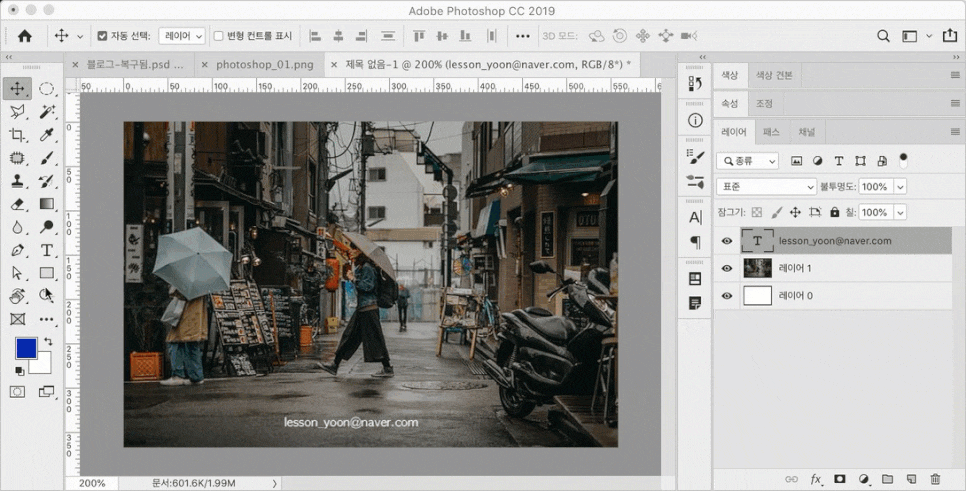Open the Layers panel options menu
966x491 pixels.
coord(955,131)
